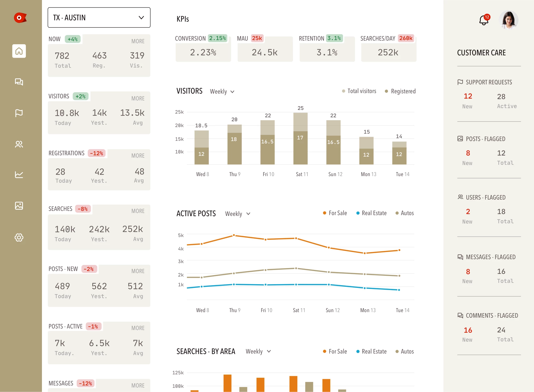
Task: Click the user profile avatar photo
Action: coord(508,20)
